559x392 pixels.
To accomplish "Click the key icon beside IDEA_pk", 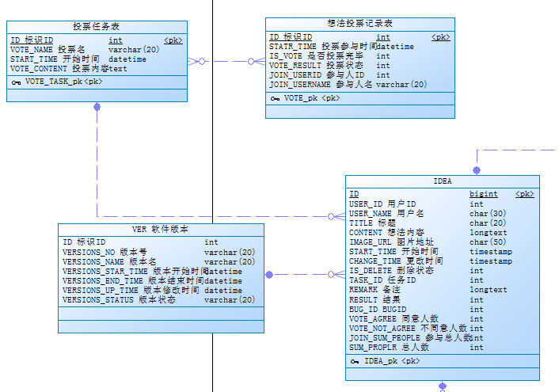I will tap(355, 362).
